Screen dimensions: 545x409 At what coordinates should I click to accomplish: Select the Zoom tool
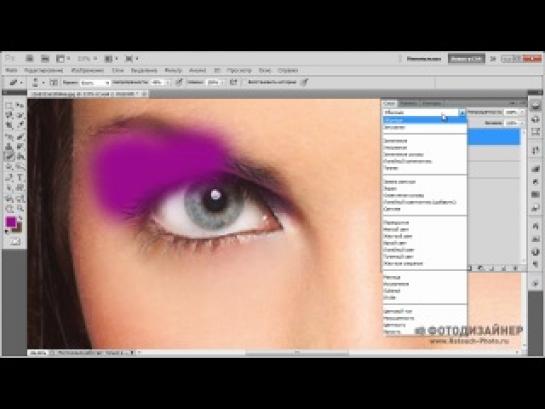point(20,208)
